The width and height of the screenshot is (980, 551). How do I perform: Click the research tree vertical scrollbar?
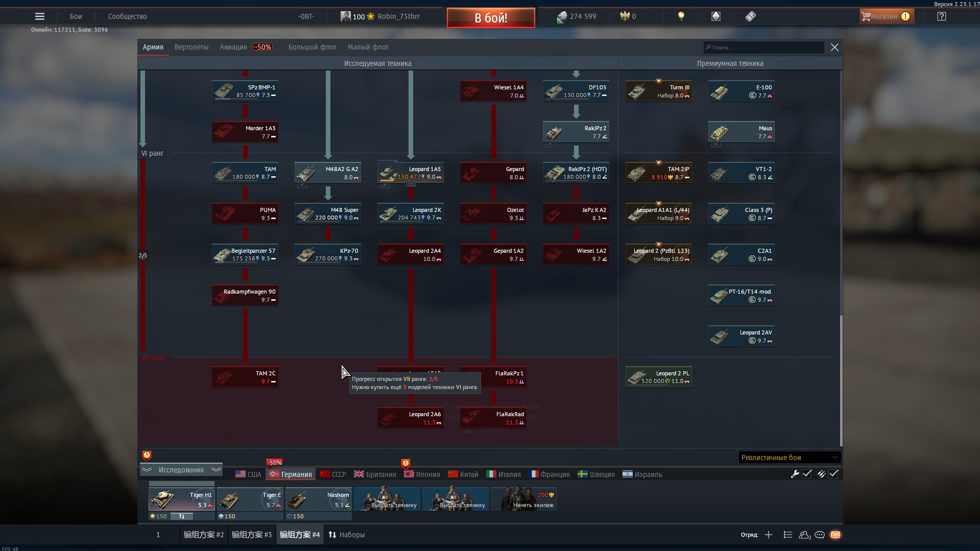click(x=841, y=380)
